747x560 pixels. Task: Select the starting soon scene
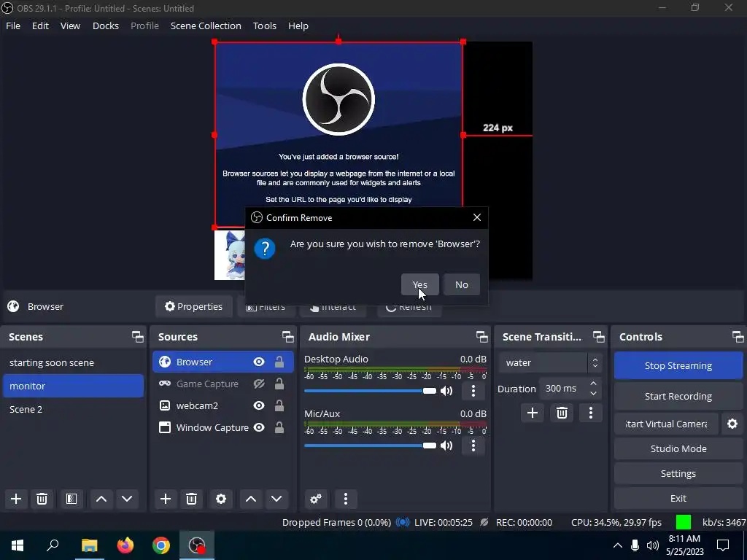(x=74, y=362)
